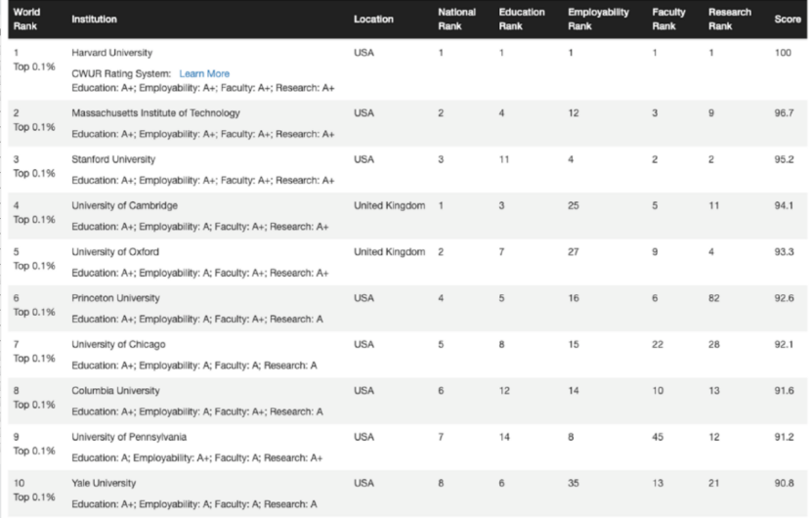Sort by World Rank column header
Screen dimensions: 812x518
26,20
